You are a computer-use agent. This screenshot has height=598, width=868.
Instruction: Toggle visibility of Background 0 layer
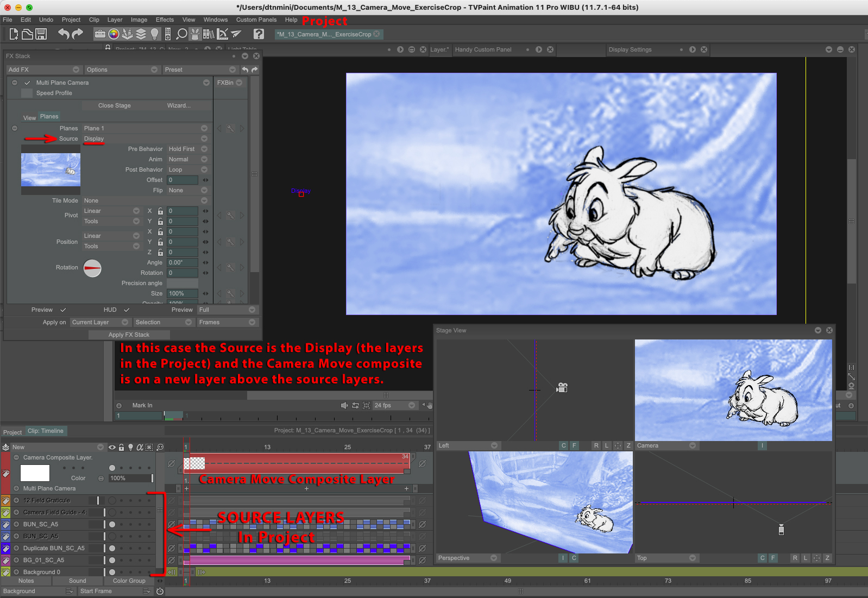(112, 572)
